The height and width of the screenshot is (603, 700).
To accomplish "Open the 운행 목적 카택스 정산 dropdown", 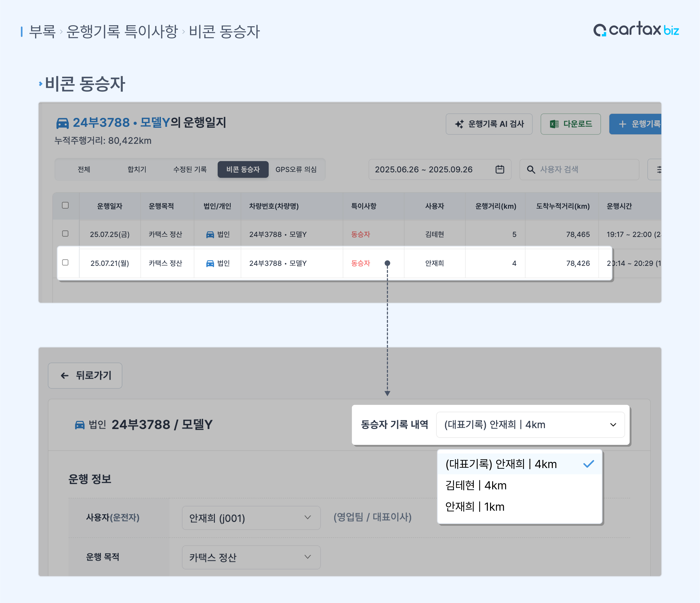I will click(x=251, y=557).
